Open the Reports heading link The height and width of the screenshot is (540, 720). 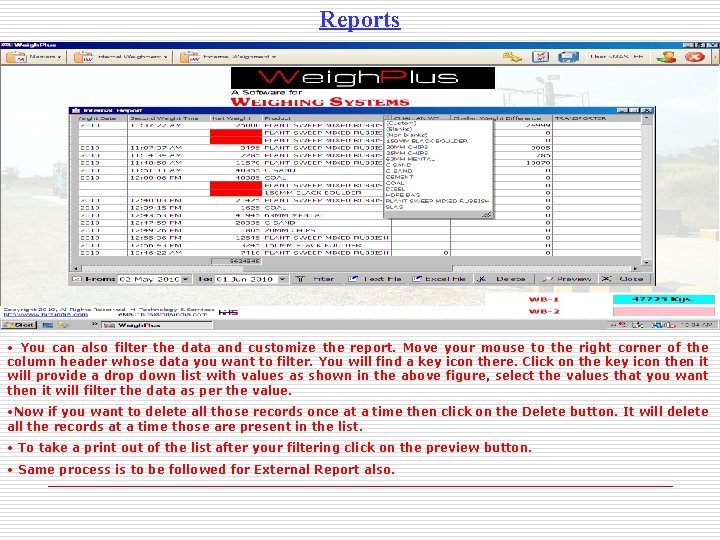click(360, 20)
